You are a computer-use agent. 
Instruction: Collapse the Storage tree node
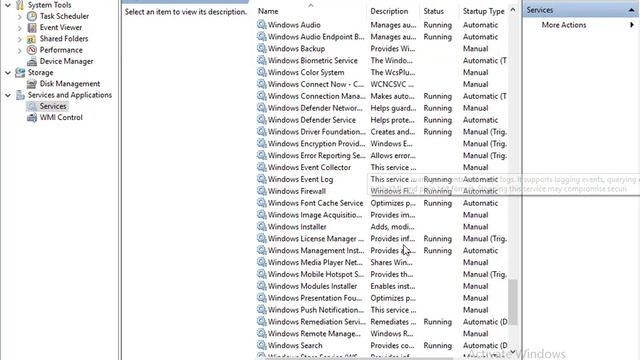[8, 73]
